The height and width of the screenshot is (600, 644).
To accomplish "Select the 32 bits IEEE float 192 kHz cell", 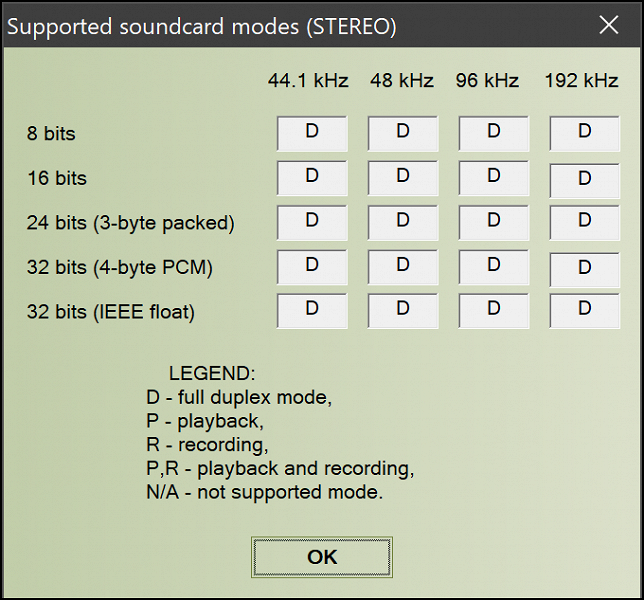I will [585, 311].
